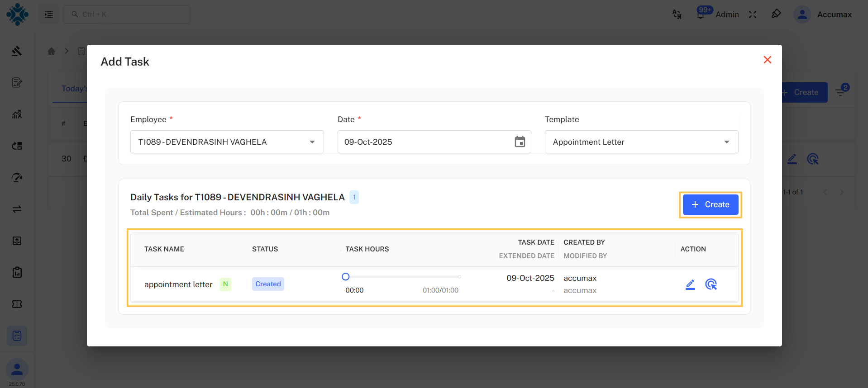Open the Accumax user profile menu
This screenshot has height=388, width=868.
[x=823, y=14]
